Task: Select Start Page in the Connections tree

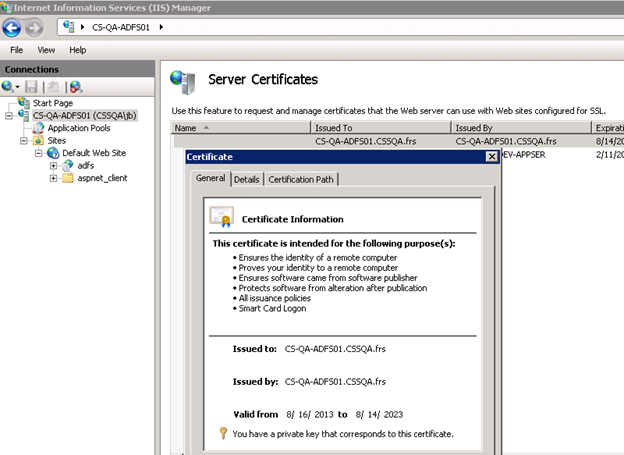Action: [52, 103]
